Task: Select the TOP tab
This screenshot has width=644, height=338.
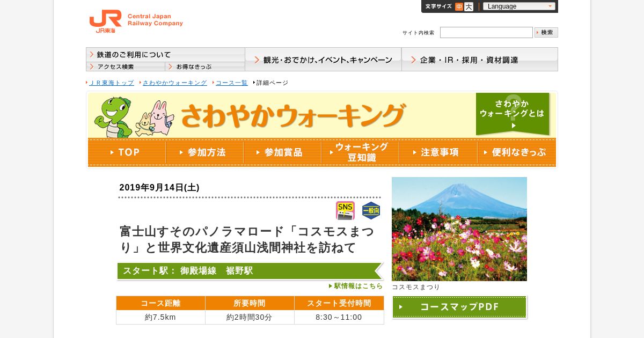Action: [127, 152]
